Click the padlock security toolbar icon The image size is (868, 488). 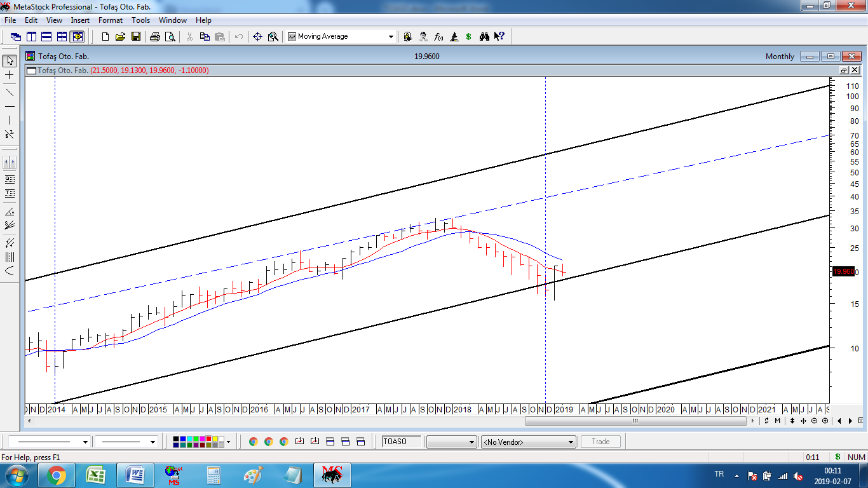(x=408, y=37)
